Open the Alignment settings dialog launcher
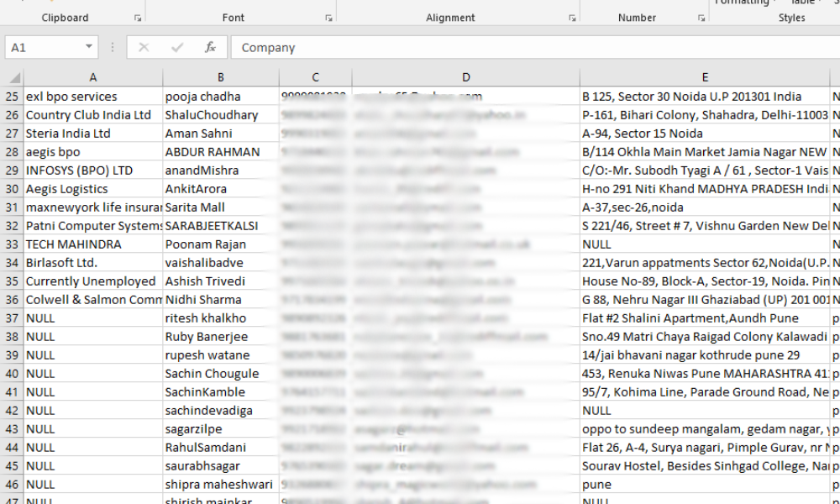 click(x=572, y=18)
